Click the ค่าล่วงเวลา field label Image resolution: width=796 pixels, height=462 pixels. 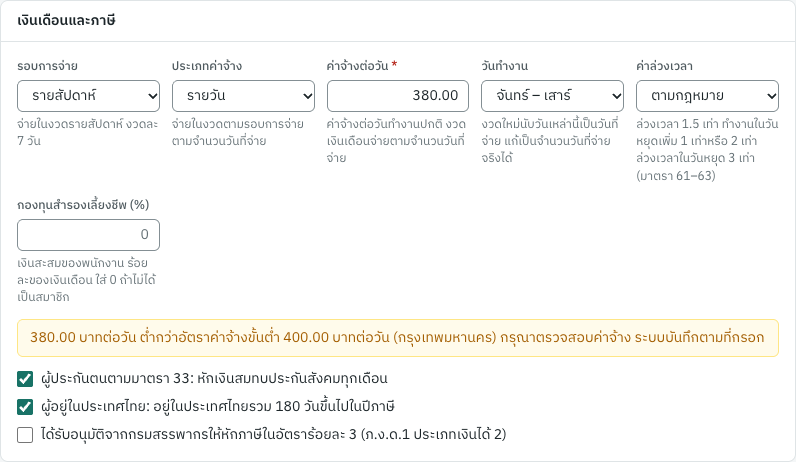point(665,66)
